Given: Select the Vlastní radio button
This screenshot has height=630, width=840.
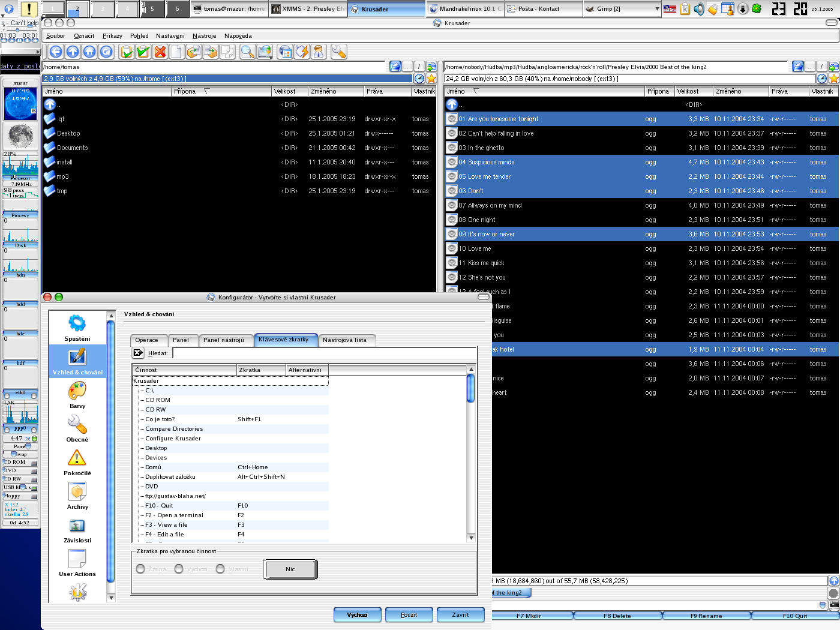Looking at the screenshot, I should (220, 569).
